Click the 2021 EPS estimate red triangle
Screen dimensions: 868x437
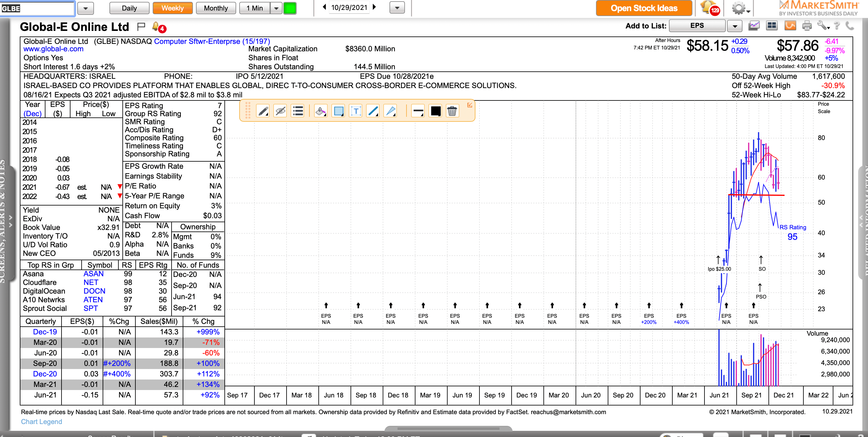point(120,186)
